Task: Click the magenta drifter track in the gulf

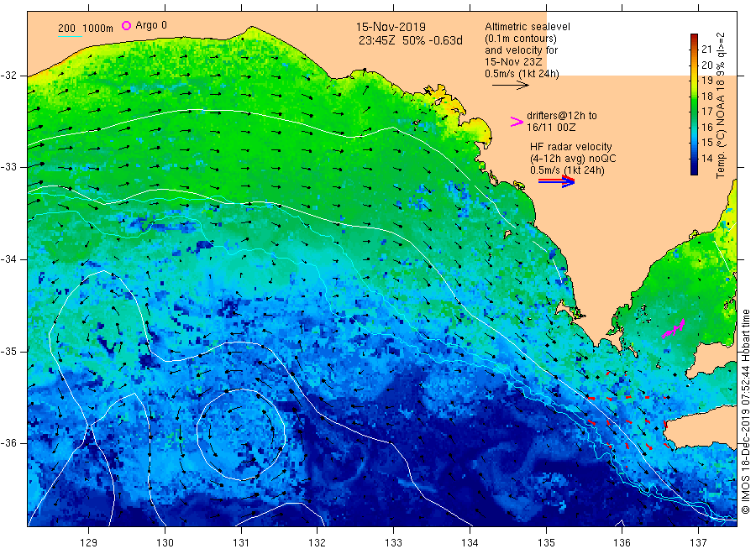Action: click(674, 328)
